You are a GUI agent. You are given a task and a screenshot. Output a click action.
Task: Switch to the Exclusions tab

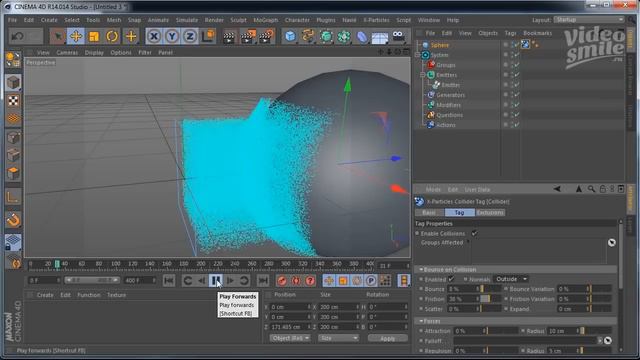click(490, 212)
